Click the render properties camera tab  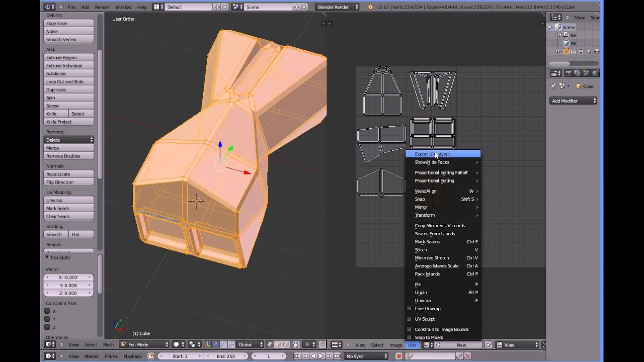tap(569, 73)
